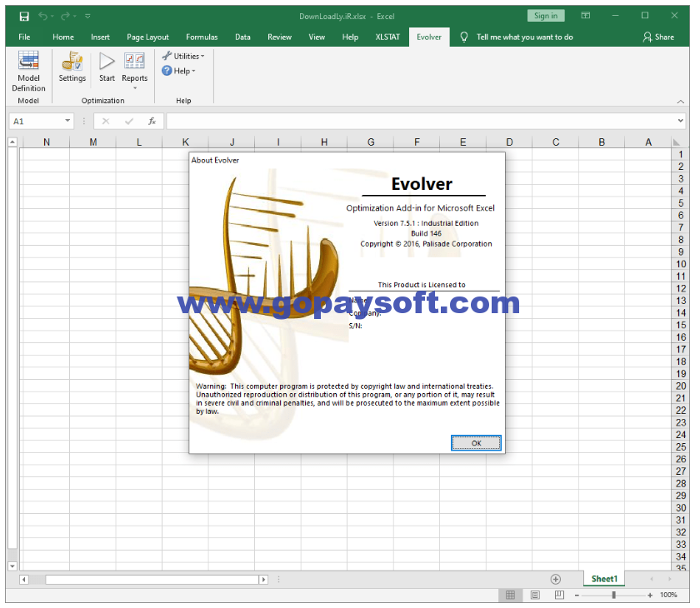Toggle Ribbon Display Options icon
Screen dimensions: 700x608
tap(585, 16)
